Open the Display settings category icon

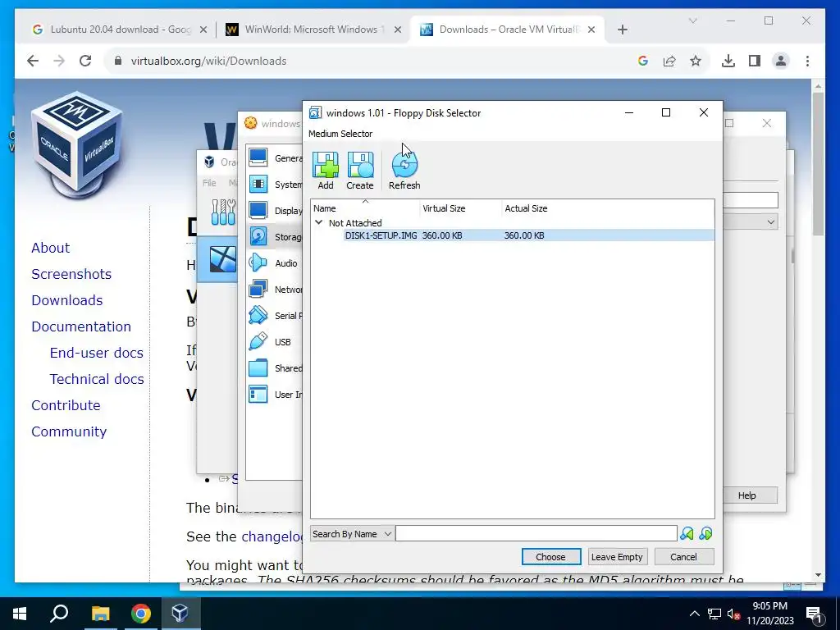[x=258, y=210]
